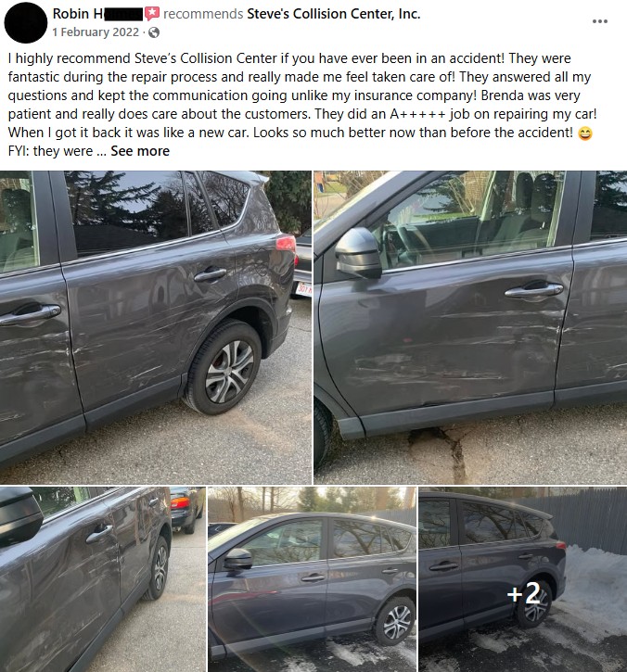Click the red taillight in first photo

click(x=286, y=243)
